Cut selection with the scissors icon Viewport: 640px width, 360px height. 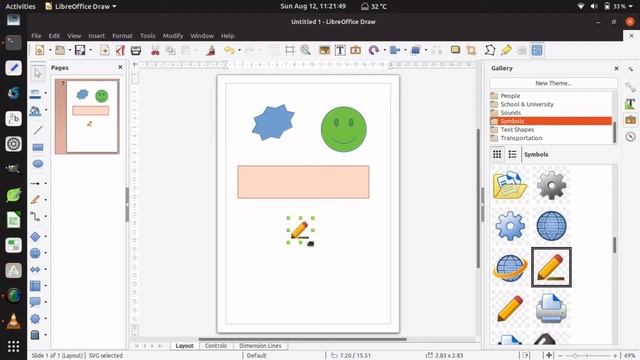tap(155, 50)
